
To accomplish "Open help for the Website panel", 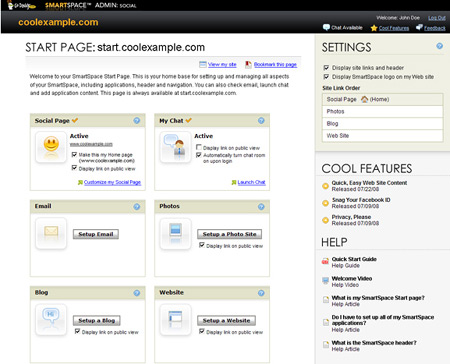I will coord(261,293).
